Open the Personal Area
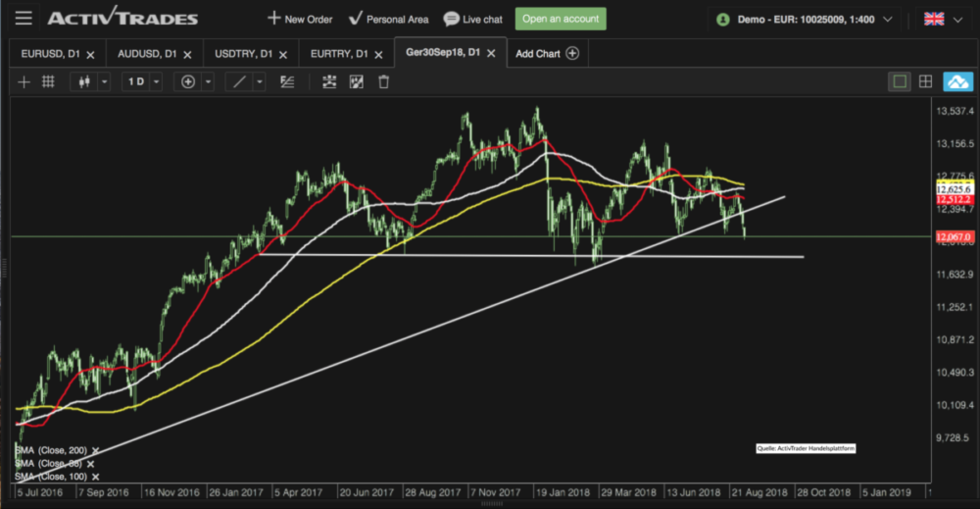 point(388,19)
